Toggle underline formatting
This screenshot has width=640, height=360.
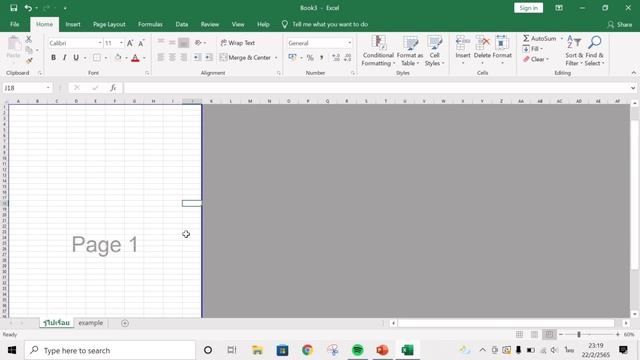coord(76,58)
